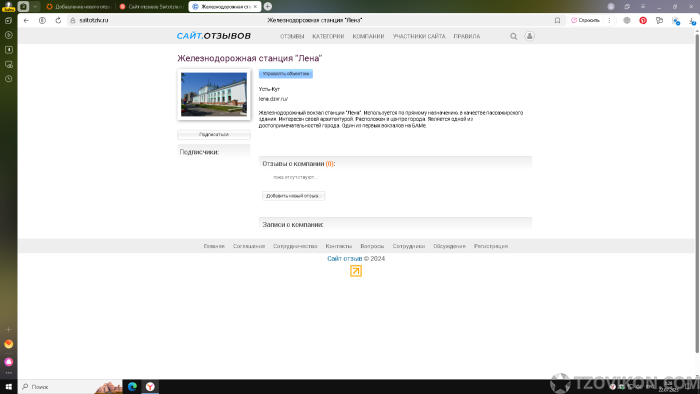The width and height of the screenshot is (700, 394).
Task: Click the orange arrow icon below footer
Action: click(356, 271)
